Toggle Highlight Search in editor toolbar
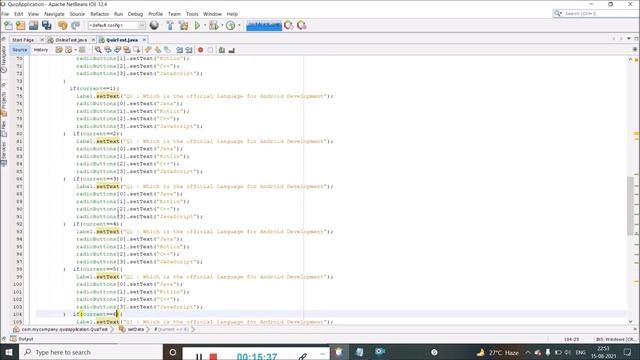 click(x=127, y=50)
